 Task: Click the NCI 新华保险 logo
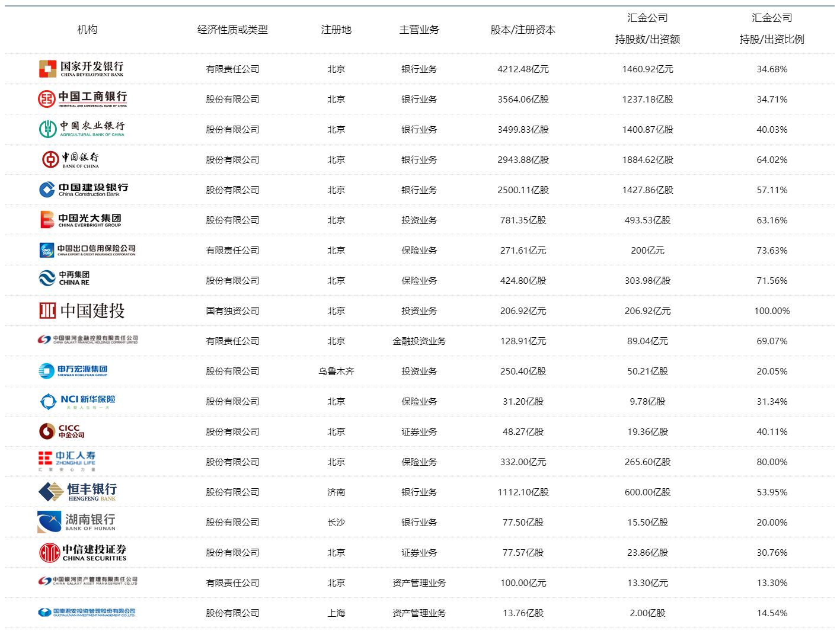[x=78, y=402]
